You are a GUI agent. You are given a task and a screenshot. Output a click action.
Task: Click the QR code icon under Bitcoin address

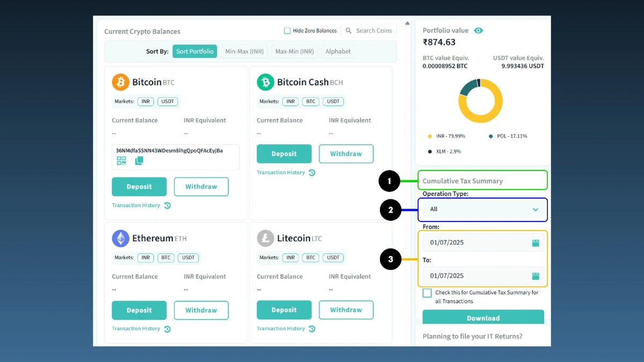pos(121,160)
